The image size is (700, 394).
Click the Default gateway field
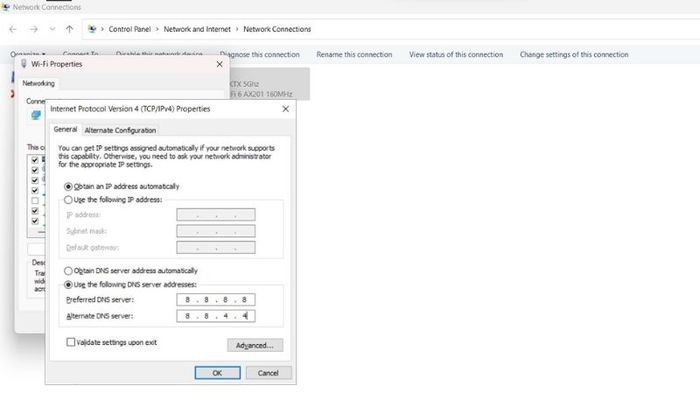click(x=216, y=248)
